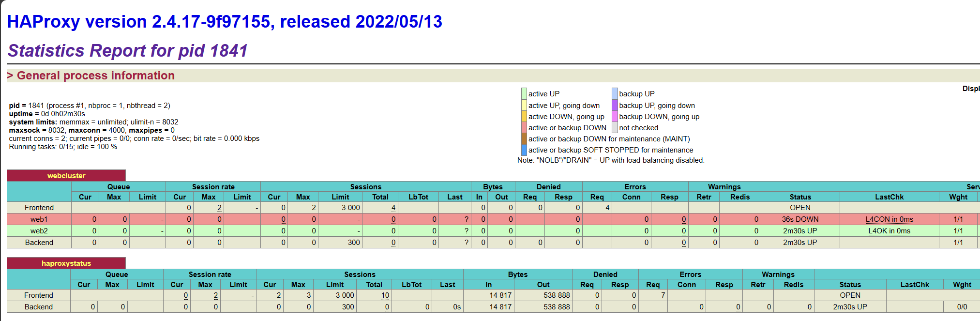Click the 'backup DOWN, going up' legend swatch
The image size is (980, 321).
tap(615, 116)
